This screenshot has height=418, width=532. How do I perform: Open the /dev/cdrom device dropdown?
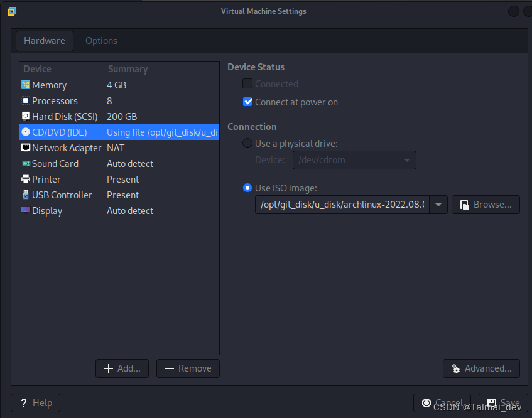407,160
